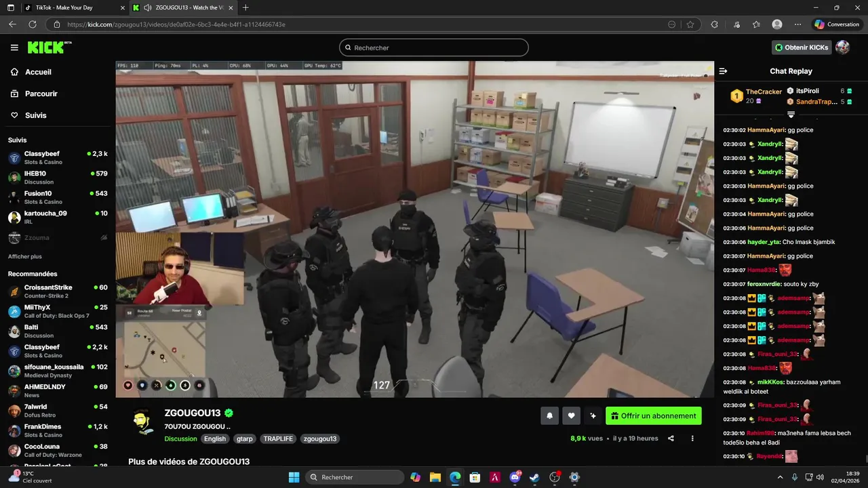Select the zgougou13 tag
Screen dimensions: 868x488
coord(320,439)
